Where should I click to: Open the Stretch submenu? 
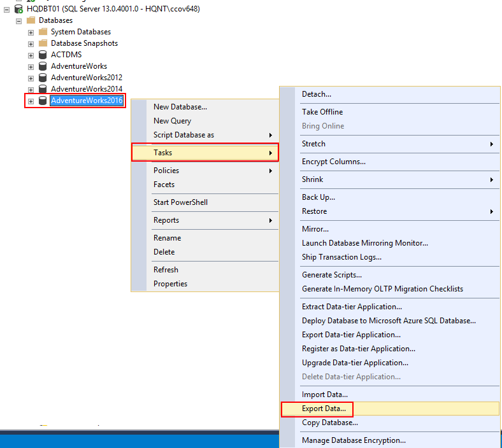tap(390, 144)
